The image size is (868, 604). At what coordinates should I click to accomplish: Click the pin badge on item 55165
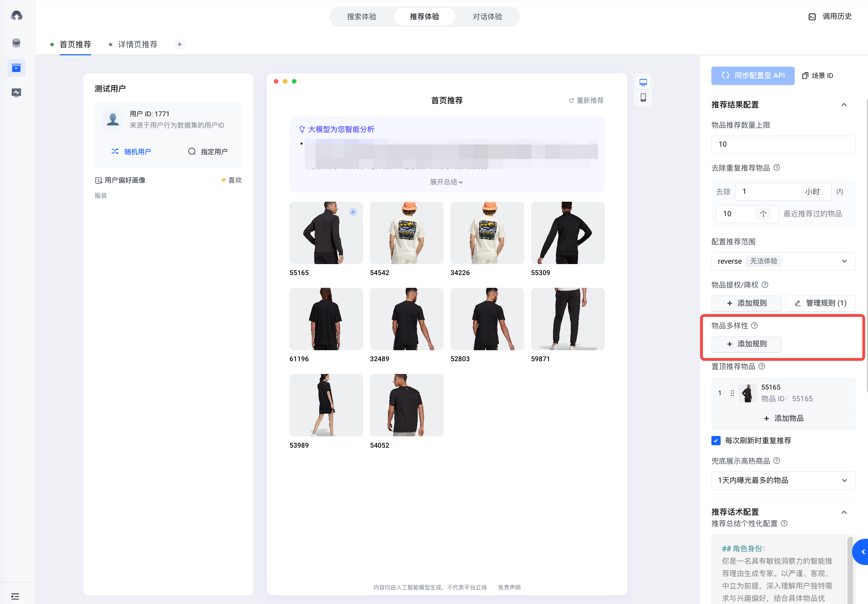pyautogui.click(x=353, y=212)
